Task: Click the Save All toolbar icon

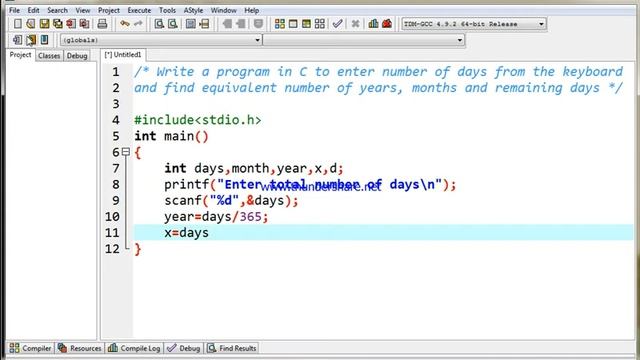Action: [58, 24]
